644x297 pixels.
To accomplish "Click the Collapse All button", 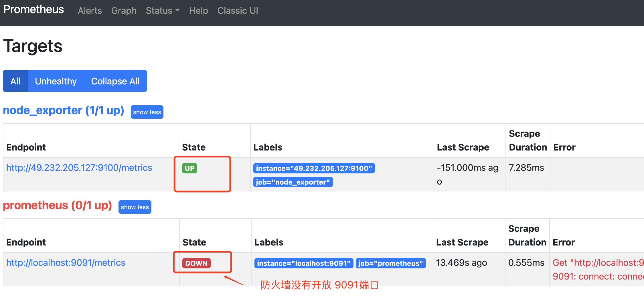I will pos(115,81).
